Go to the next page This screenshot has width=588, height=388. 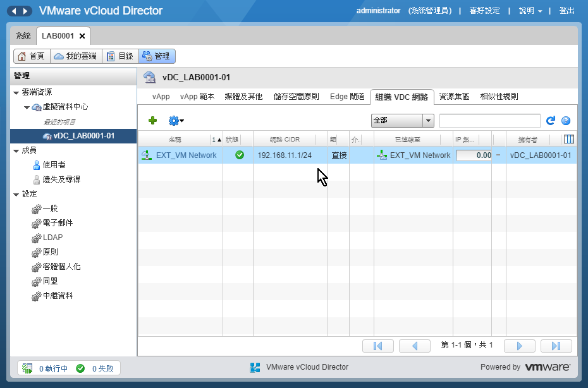[x=519, y=346]
